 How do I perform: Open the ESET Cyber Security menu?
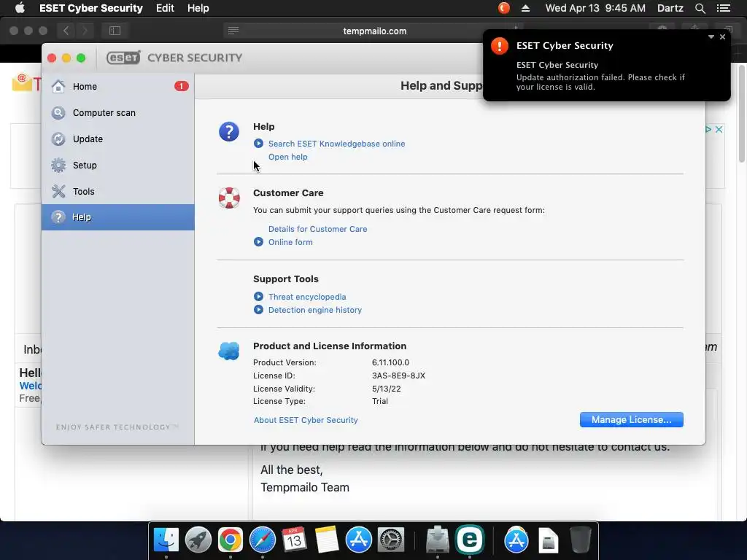[x=91, y=8]
